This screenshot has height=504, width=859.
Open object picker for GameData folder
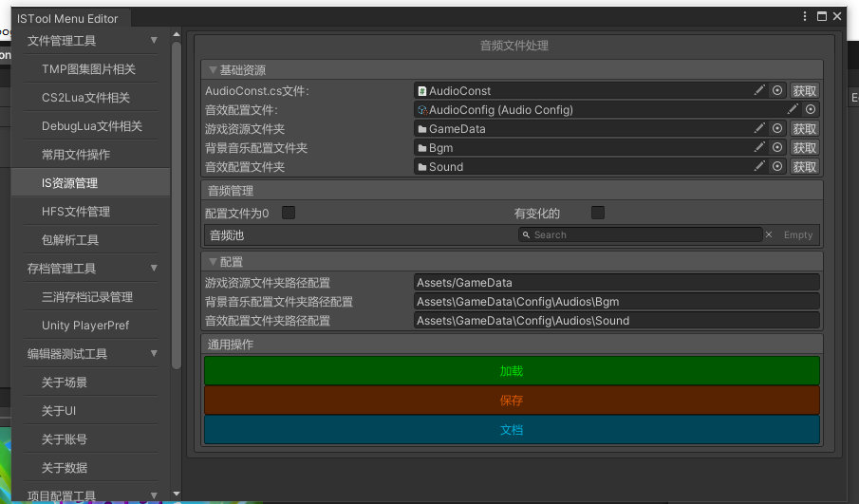click(x=776, y=129)
